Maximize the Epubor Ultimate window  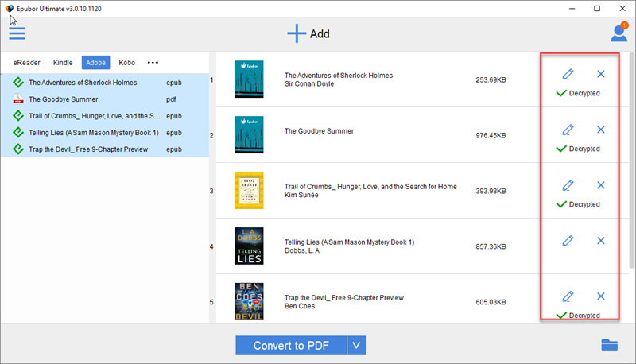point(597,9)
